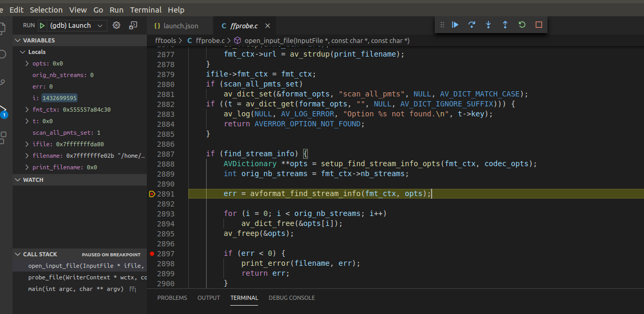
Task: Grab the debug toolbar drag handle
Action: [442, 25]
